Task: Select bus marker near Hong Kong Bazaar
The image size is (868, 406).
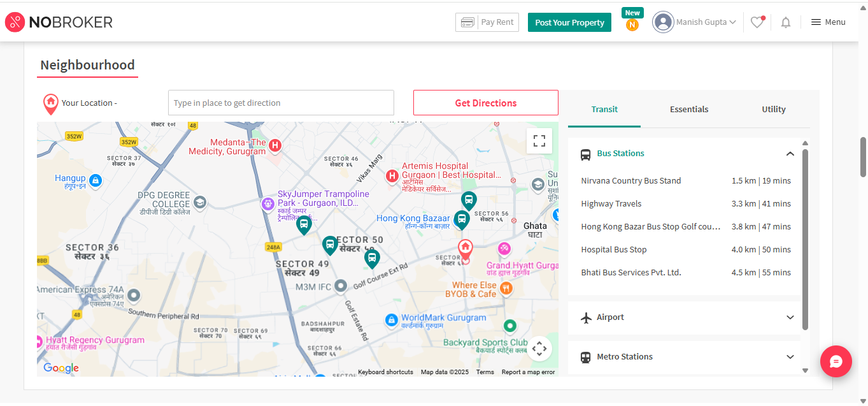Action: [x=462, y=220]
